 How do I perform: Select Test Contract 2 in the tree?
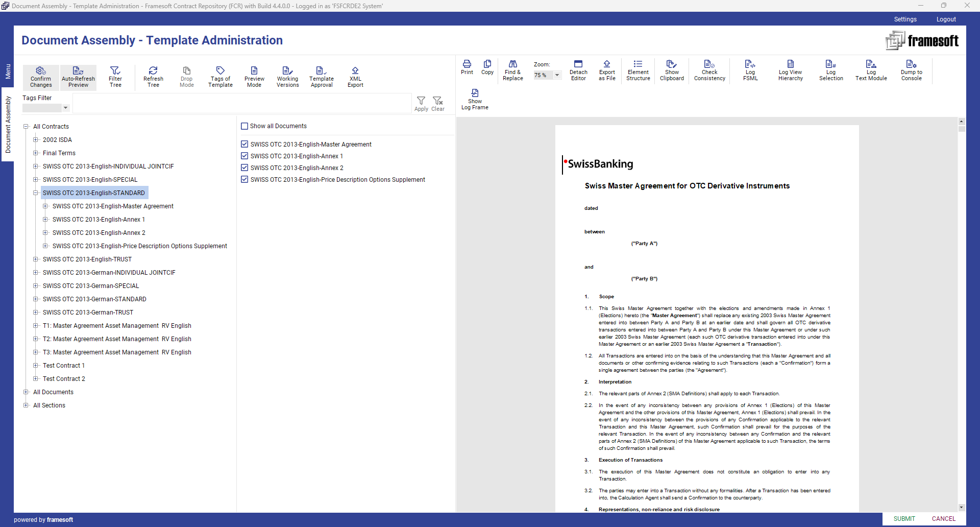[x=64, y=379]
